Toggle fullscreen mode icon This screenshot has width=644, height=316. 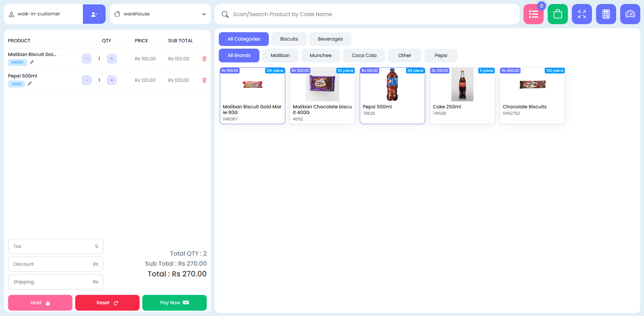(582, 14)
